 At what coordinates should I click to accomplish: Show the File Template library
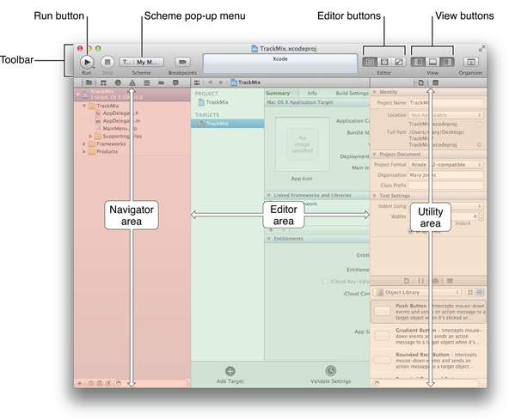pyautogui.click(x=407, y=281)
